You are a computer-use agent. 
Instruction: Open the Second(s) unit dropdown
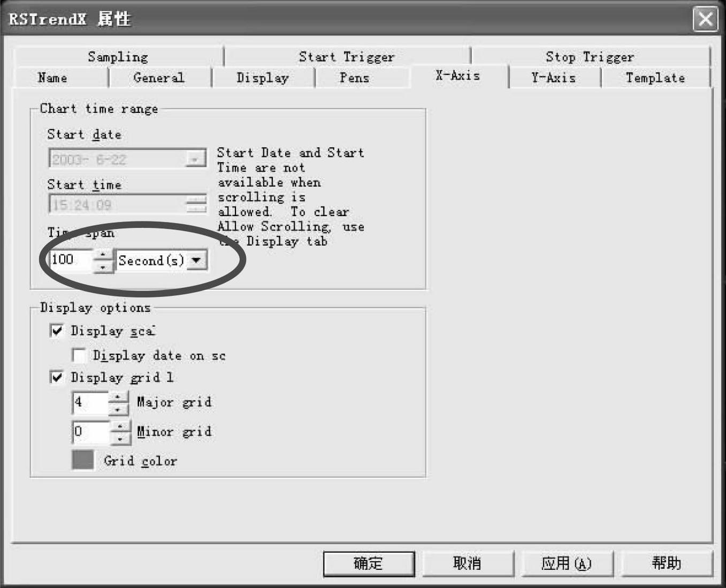point(197,261)
